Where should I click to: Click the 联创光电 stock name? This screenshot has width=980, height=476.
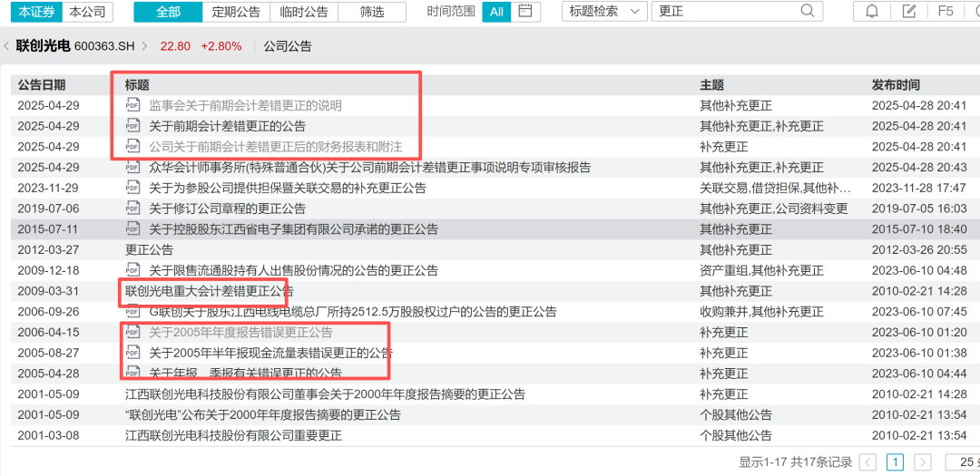tap(44, 45)
